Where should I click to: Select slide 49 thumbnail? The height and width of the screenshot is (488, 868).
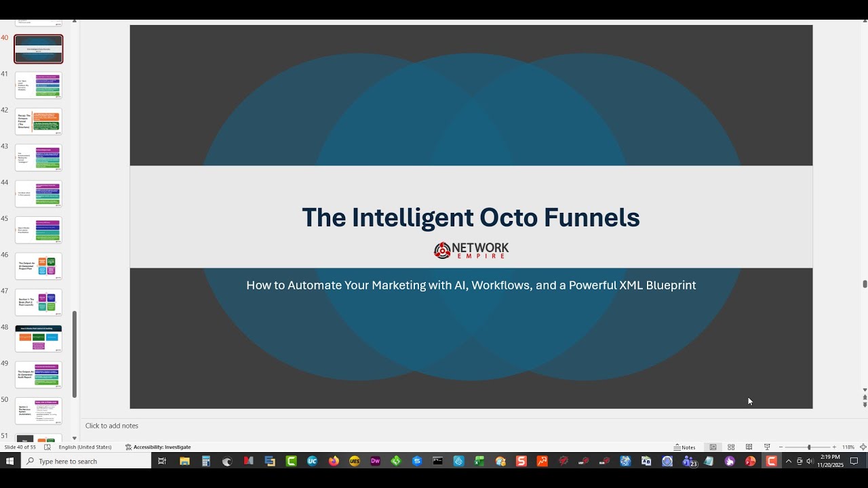click(39, 375)
